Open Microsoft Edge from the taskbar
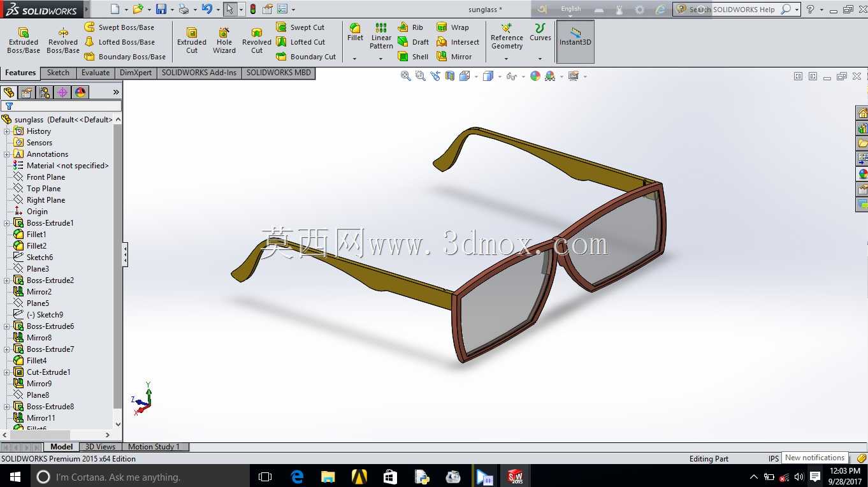Image resolution: width=868 pixels, height=487 pixels. (x=297, y=477)
